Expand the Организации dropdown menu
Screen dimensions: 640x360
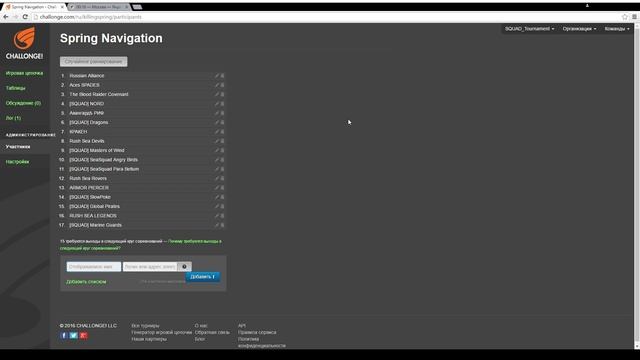point(579,29)
